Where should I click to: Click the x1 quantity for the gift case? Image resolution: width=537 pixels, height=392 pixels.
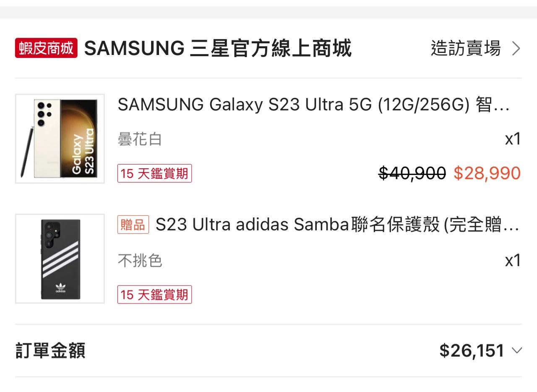pyautogui.click(x=513, y=261)
